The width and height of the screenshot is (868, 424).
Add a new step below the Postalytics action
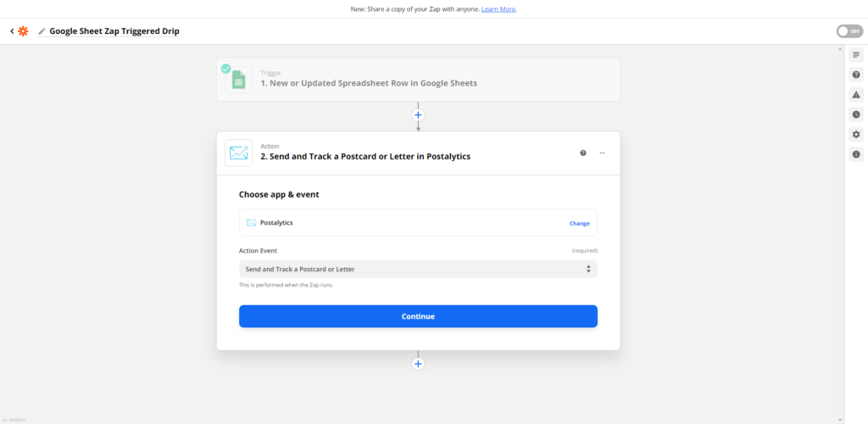[x=418, y=364]
